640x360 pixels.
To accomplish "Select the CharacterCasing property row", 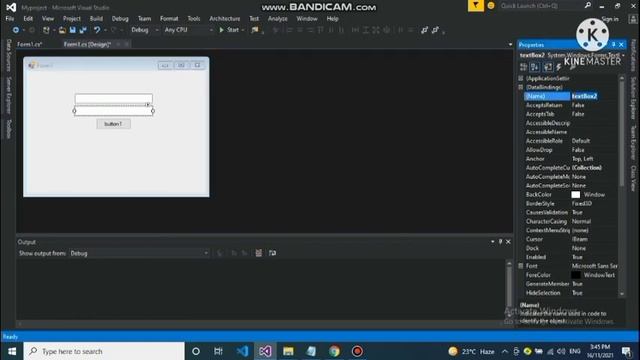I will coord(571,221).
